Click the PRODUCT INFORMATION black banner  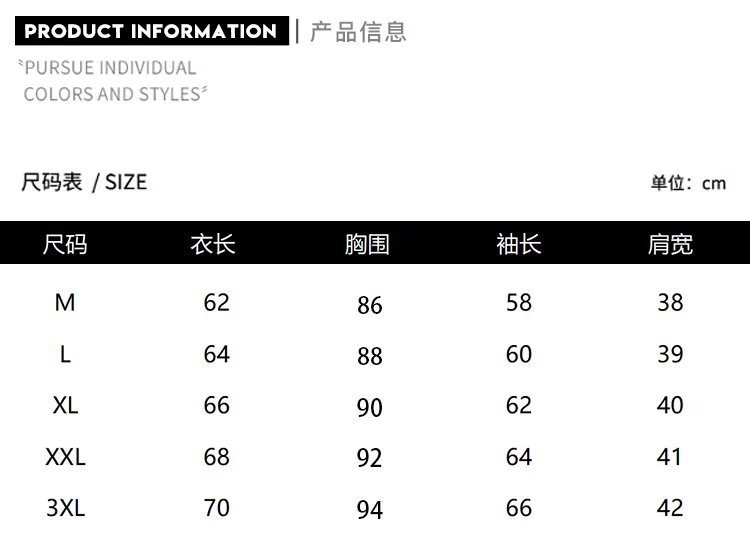(x=151, y=31)
